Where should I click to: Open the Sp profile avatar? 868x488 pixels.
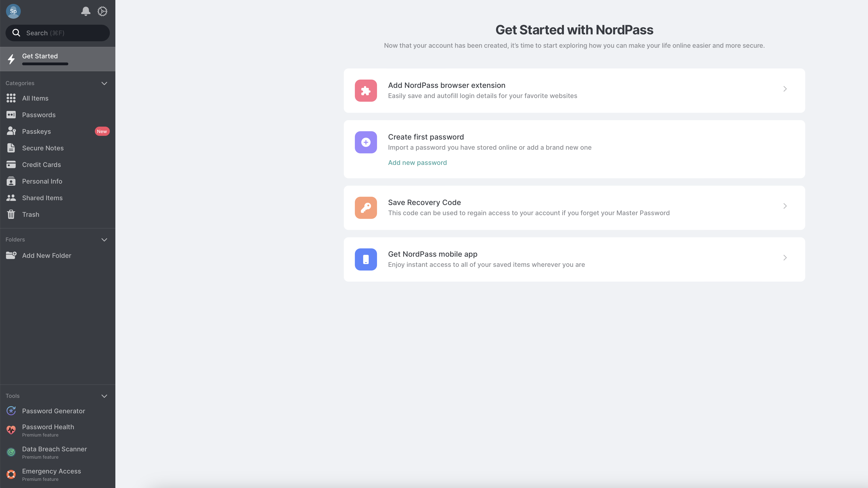[x=13, y=11]
